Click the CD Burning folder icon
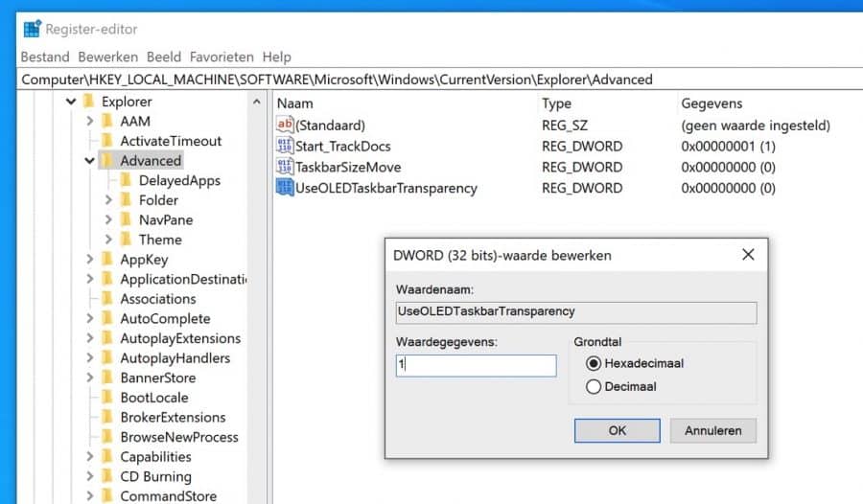 coord(107,476)
